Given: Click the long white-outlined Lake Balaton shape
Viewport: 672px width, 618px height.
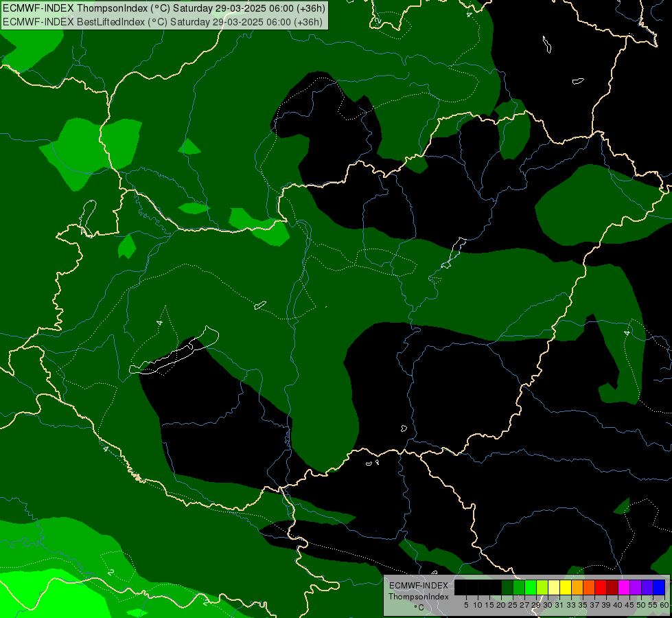Looking at the screenshot, I should coord(174,356).
